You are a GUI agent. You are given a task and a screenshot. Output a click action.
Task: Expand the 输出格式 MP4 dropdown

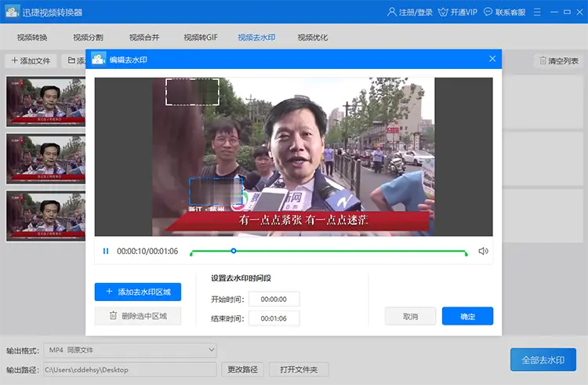(x=211, y=350)
